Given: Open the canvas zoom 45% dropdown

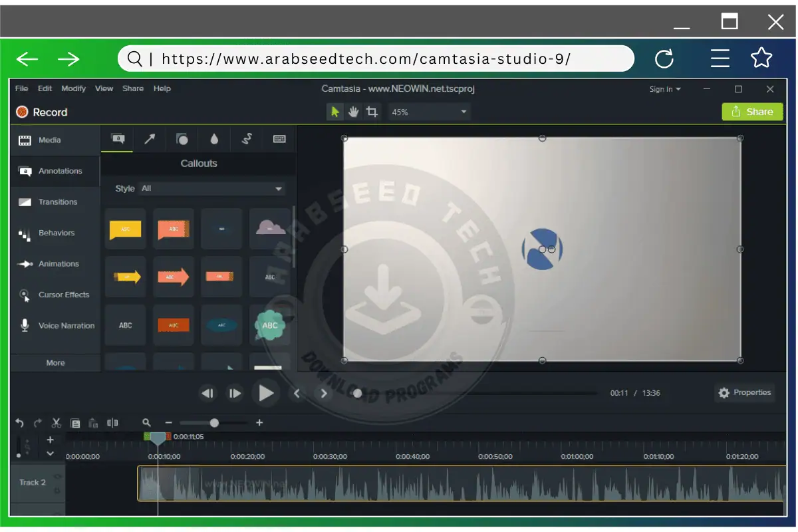Looking at the screenshot, I should tap(429, 112).
